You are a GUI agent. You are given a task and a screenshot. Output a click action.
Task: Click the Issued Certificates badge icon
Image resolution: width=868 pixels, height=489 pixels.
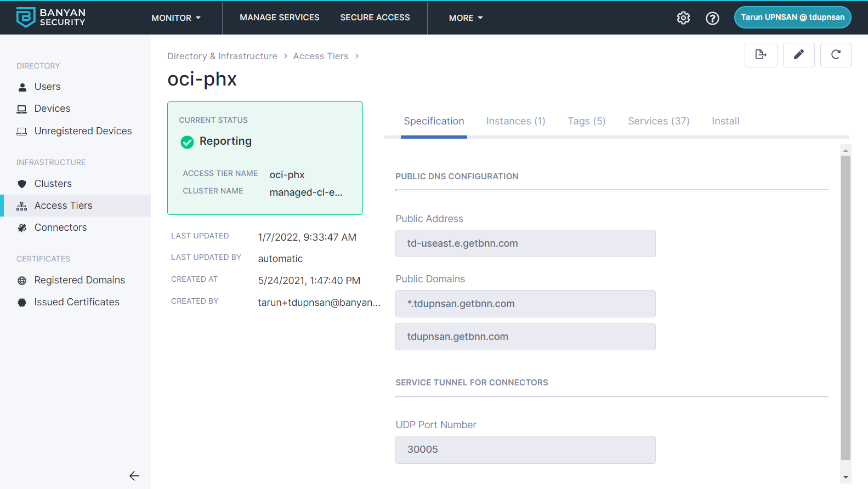(x=22, y=303)
